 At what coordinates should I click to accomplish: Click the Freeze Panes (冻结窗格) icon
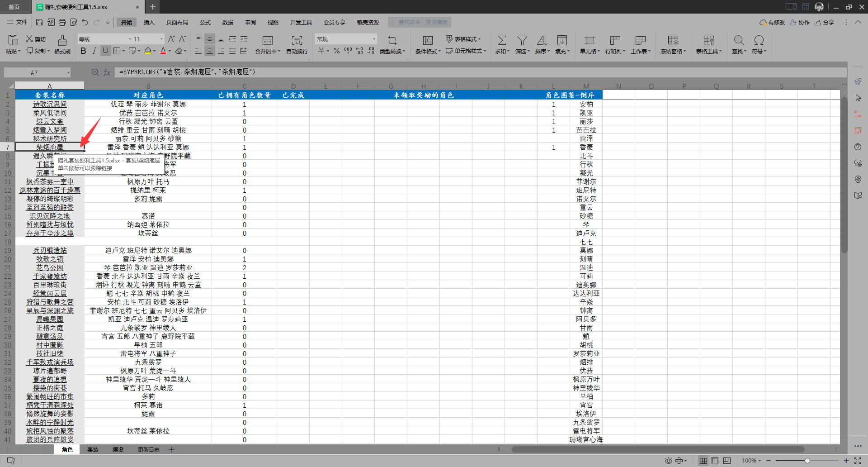click(673, 40)
